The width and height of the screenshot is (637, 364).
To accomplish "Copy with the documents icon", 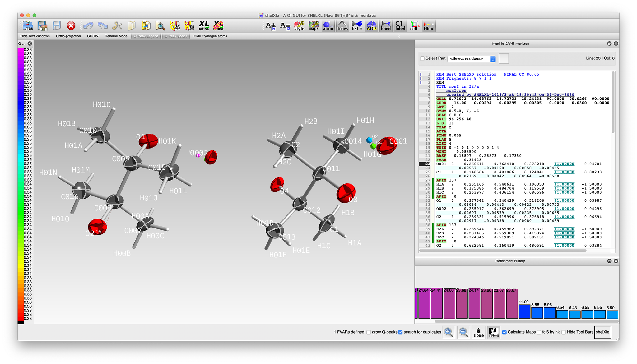I will pyautogui.click(x=132, y=25).
